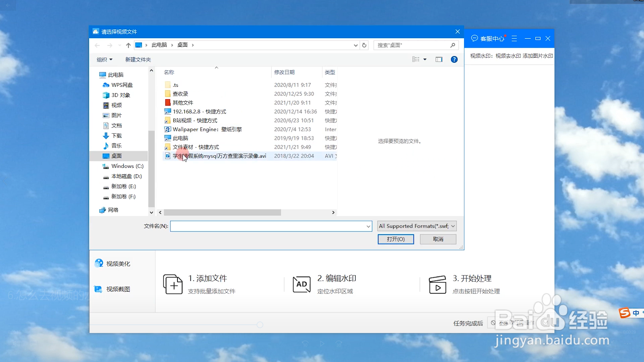This screenshot has height=362, width=644.
Task: Expand the file name history dropdown
Action: tap(368, 226)
